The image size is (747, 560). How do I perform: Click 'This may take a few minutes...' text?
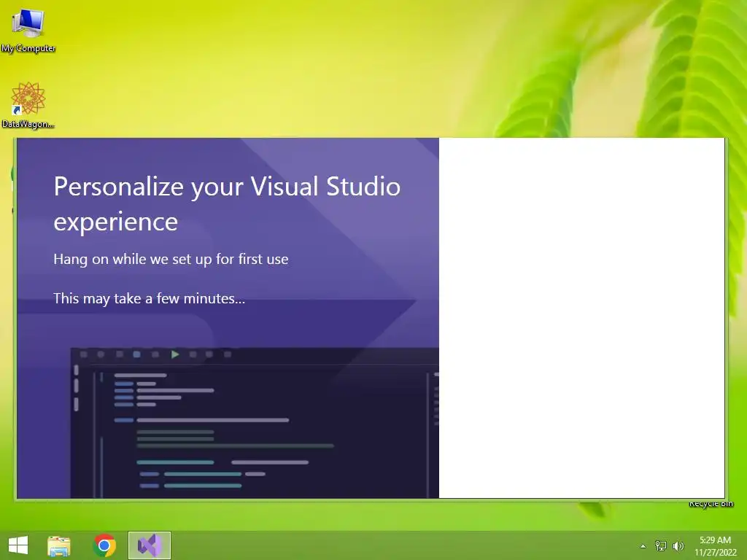[149, 298]
